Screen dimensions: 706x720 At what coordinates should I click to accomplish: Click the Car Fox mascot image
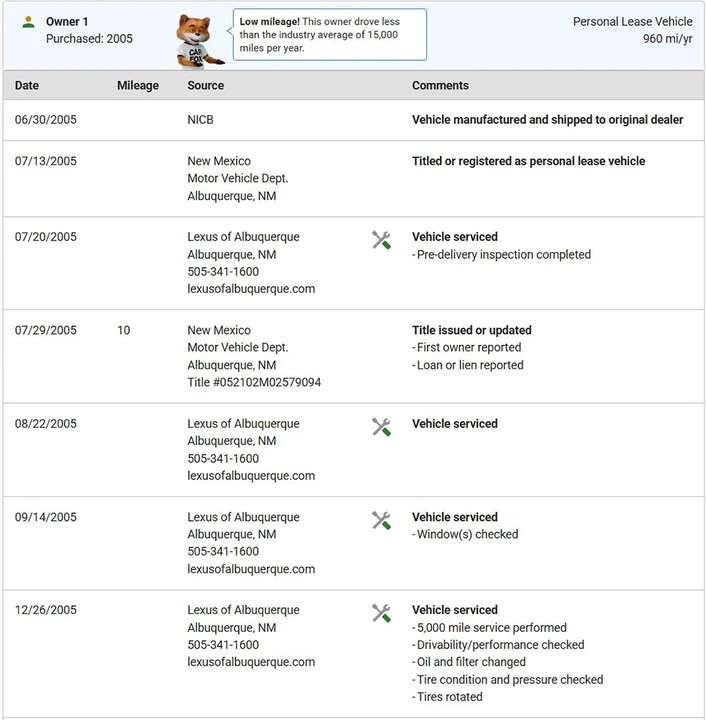199,41
